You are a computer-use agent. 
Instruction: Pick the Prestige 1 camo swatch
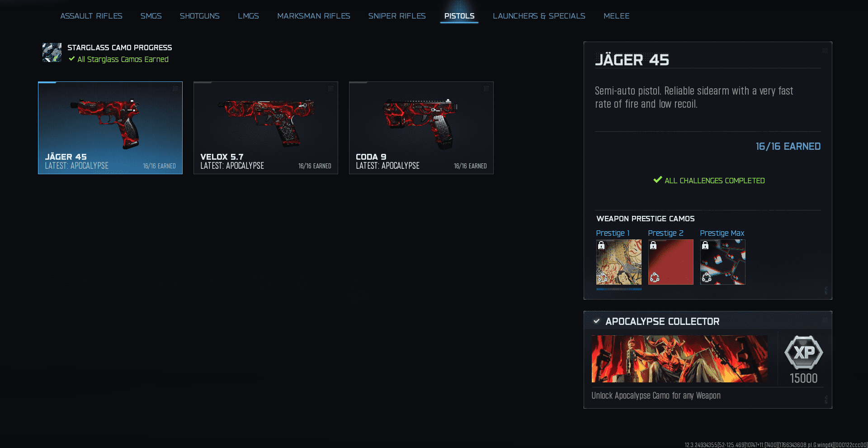pyautogui.click(x=619, y=262)
